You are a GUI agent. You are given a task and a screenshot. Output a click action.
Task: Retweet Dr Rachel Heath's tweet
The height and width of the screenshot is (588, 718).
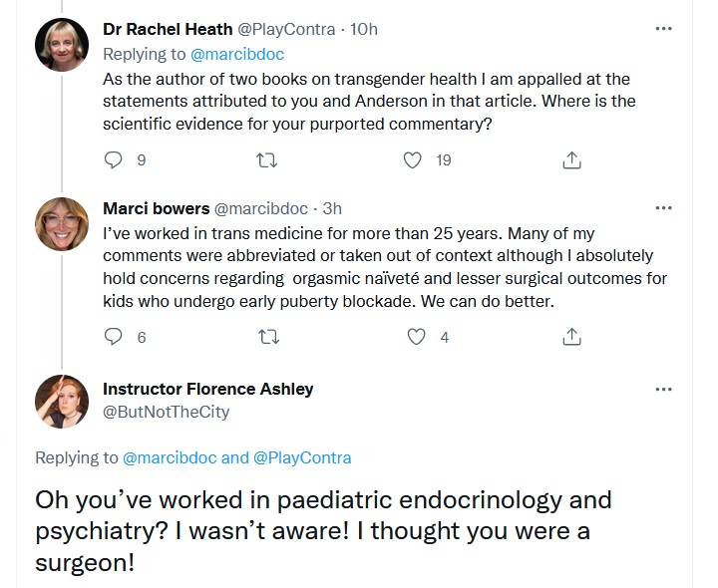pyautogui.click(x=266, y=160)
